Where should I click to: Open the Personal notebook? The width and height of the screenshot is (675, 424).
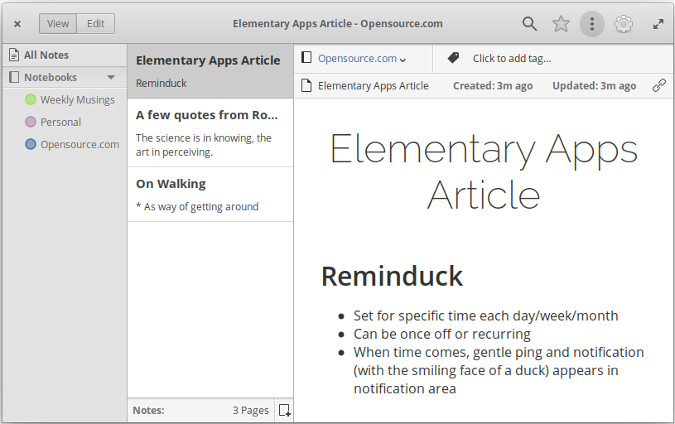60,122
